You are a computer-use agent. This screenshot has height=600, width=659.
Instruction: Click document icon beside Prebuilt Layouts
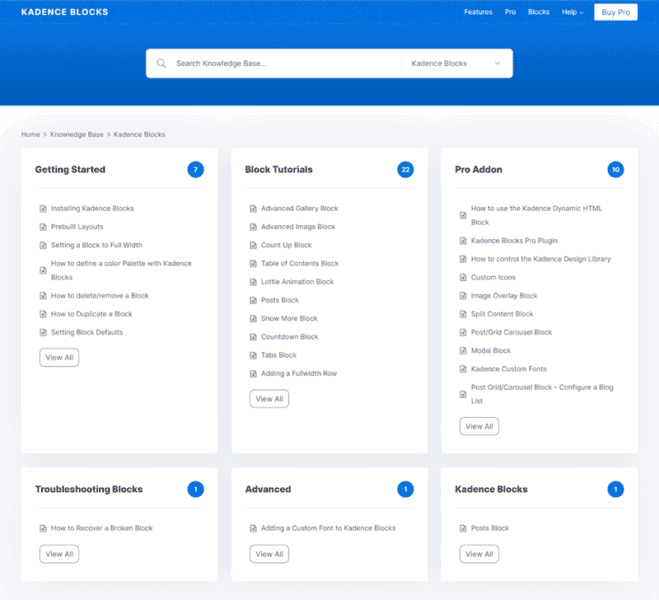point(43,227)
